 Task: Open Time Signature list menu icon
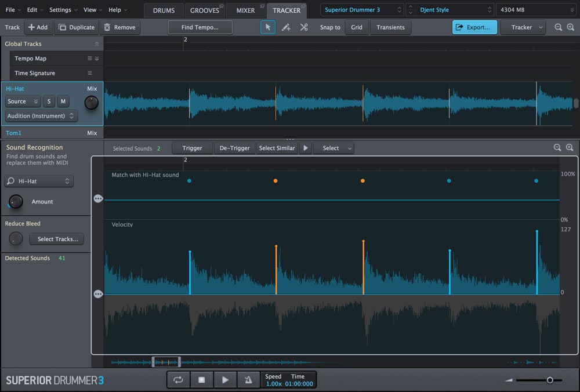click(89, 73)
